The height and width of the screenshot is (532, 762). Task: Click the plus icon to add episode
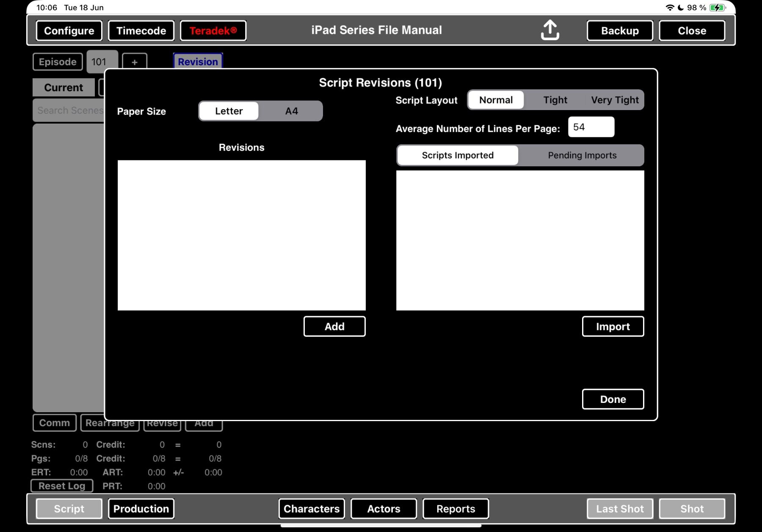click(135, 62)
